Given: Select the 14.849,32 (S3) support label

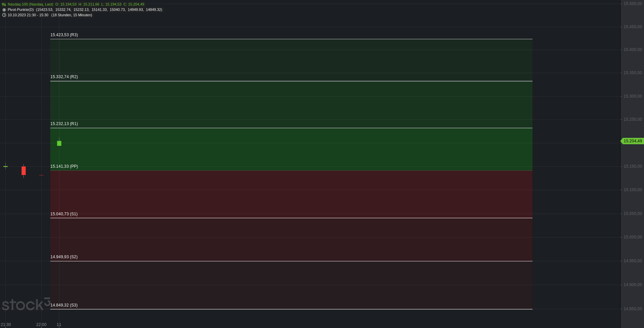Looking at the screenshot, I should pyautogui.click(x=64, y=305).
